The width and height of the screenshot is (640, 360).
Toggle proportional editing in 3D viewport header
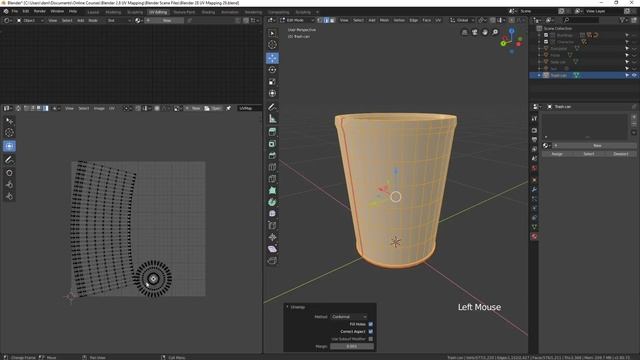(512, 20)
